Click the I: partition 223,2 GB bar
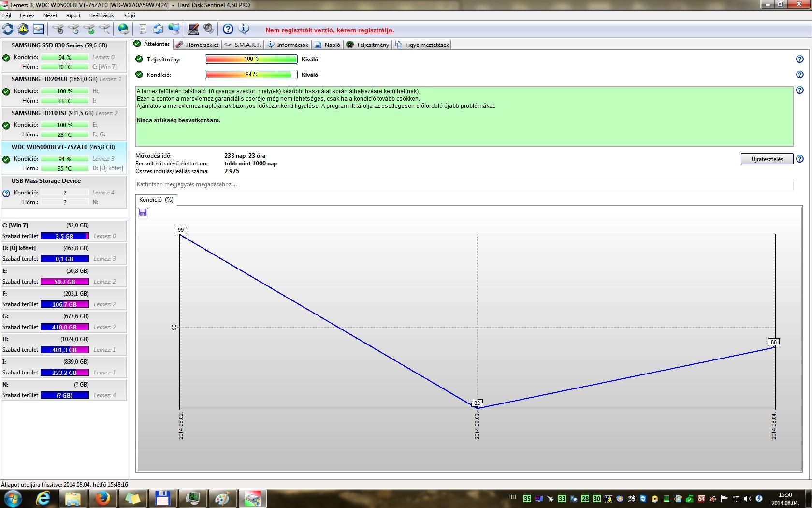Image resolution: width=812 pixels, height=508 pixels. pyautogui.click(x=65, y=373)
